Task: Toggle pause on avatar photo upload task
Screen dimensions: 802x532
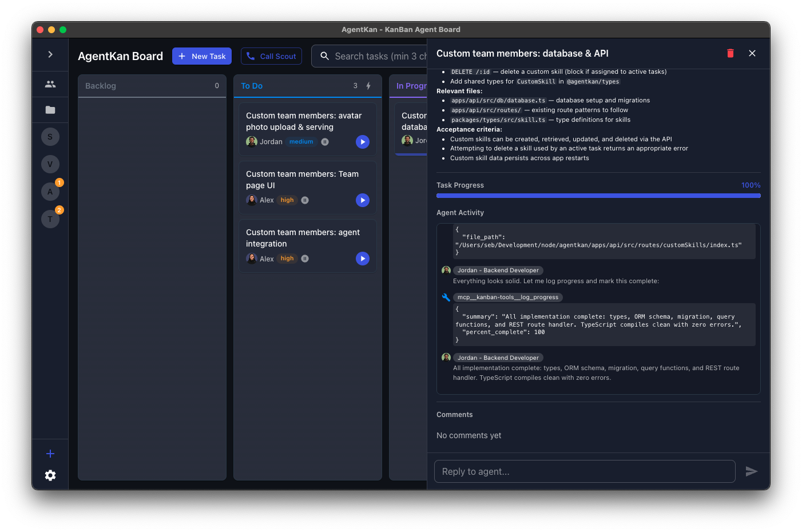Action: coord(325,142)
